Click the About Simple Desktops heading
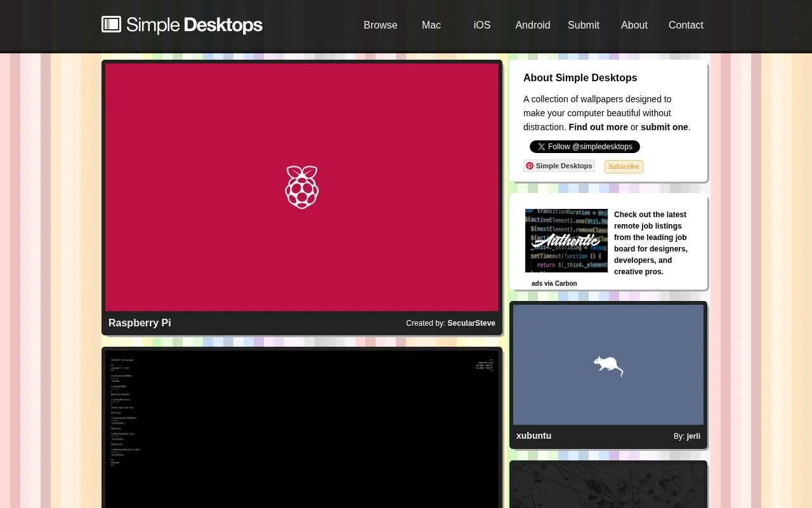 (580, 77)
